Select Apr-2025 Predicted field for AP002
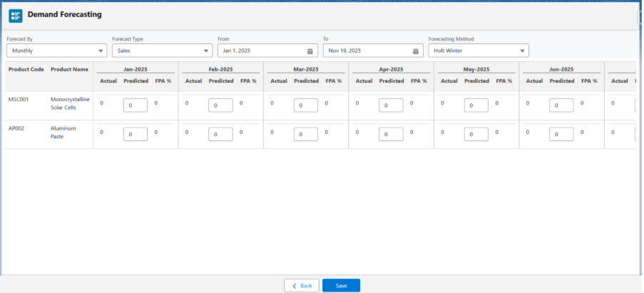 pyautogui.click(x=391, y=134)
